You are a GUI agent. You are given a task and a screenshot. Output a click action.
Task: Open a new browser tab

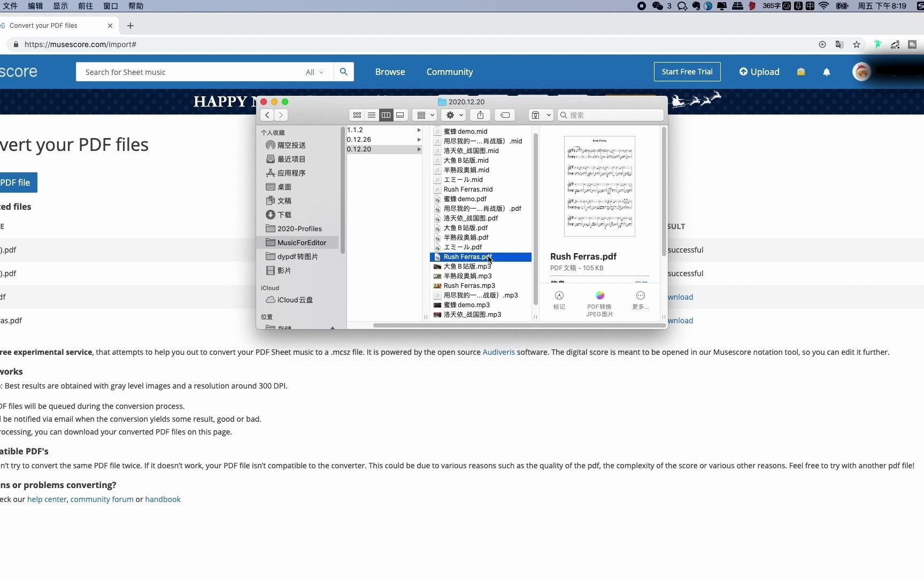tap(130, 26)
